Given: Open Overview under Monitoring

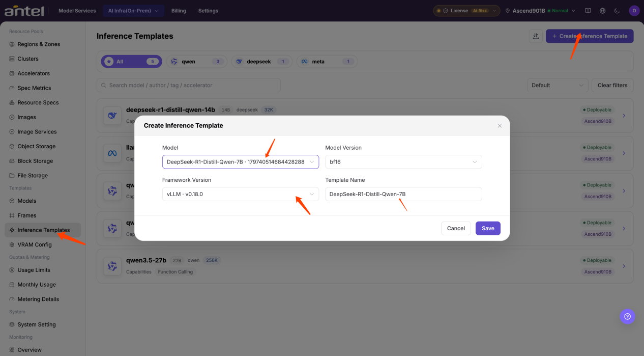Looking at the screenshot, I should [43, 350].
